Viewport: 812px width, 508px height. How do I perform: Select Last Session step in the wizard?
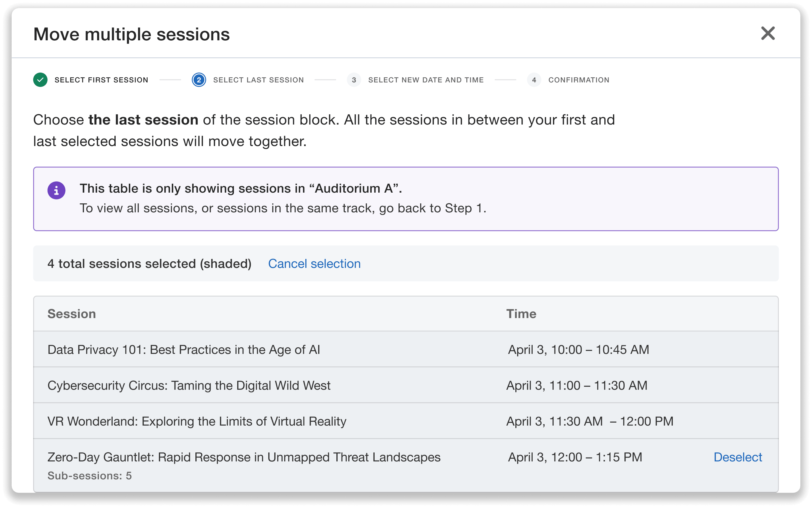click(258, 80)
